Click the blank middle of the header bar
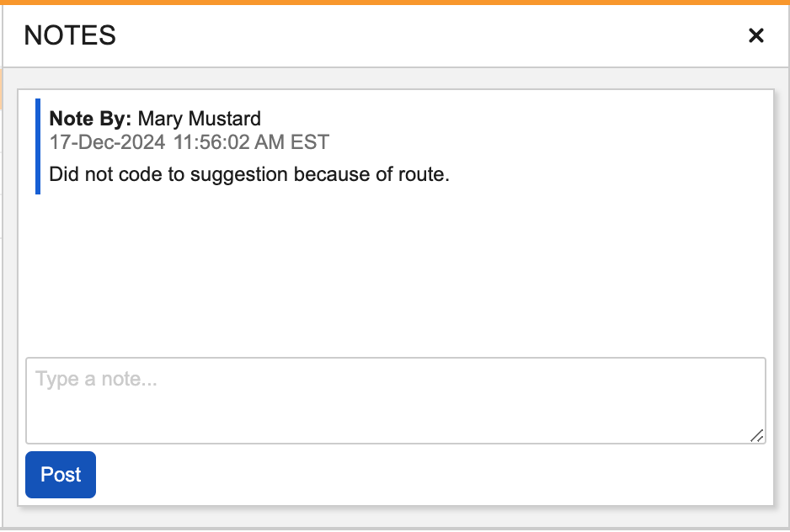 421,35
